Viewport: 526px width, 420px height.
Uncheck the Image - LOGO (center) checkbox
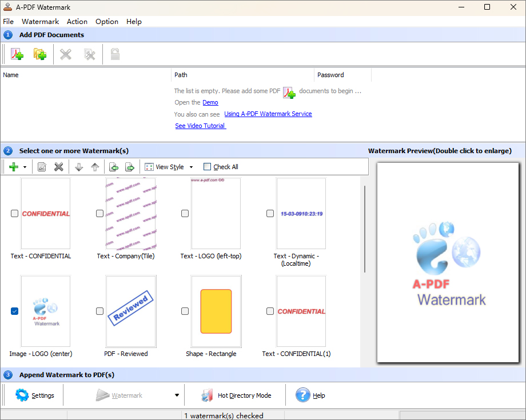point(14,311)
